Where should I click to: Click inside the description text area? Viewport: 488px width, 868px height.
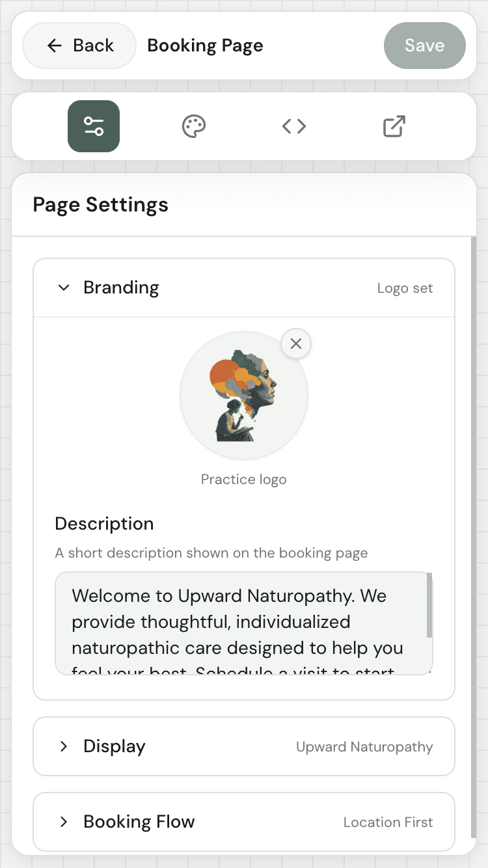pyautogui.click(x=243, y=621)
